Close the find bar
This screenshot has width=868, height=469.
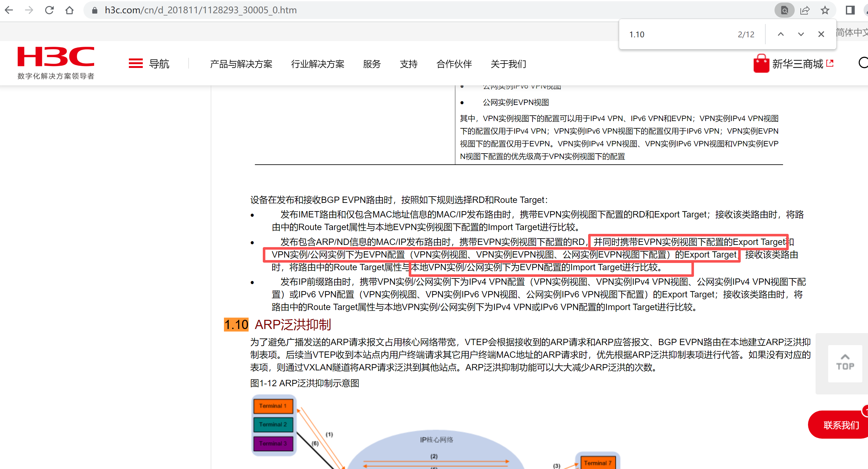[x=821, y=34]
